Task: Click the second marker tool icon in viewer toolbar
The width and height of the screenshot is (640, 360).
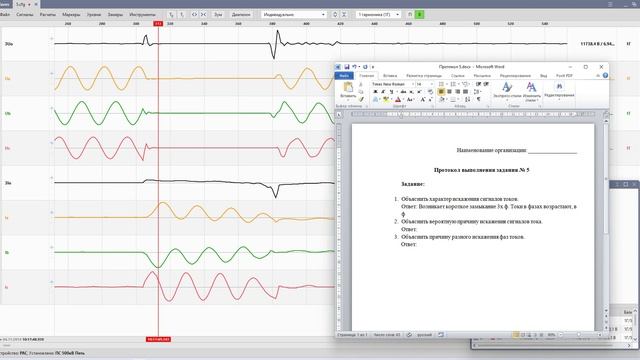Action: pyautogui.click(x=182, y=15)
